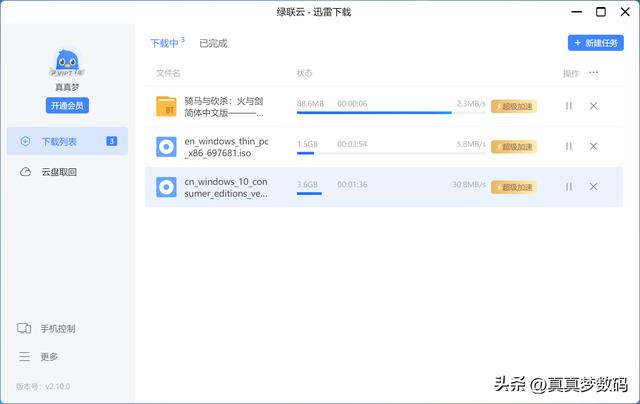Click the blue bird user avatar

pos(67,63)
